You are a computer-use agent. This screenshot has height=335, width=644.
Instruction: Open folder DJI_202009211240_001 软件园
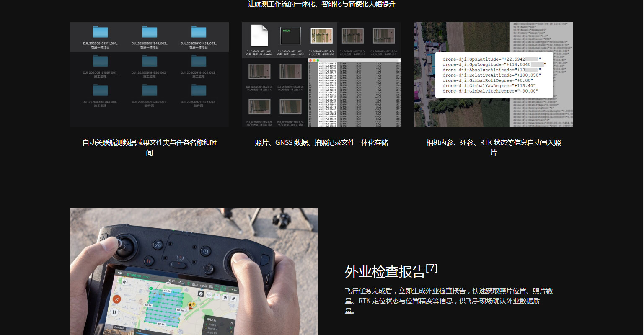(x=150, y=96)
